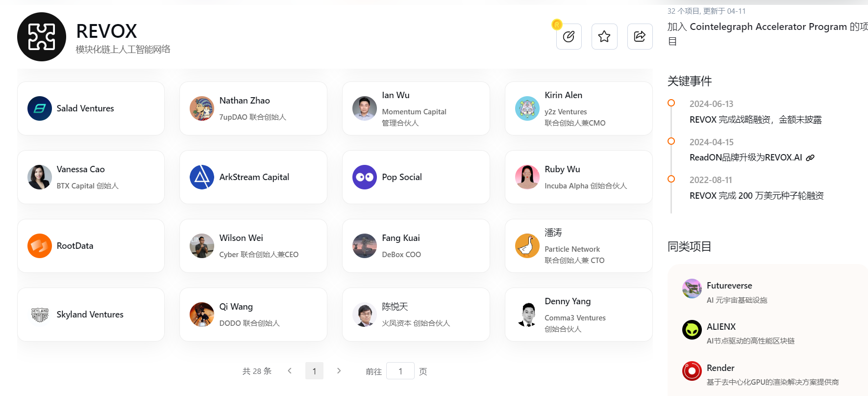Open the link icon beside REVOX.AI event
This screenshot has height=396, width=868.
pos(810,158)
